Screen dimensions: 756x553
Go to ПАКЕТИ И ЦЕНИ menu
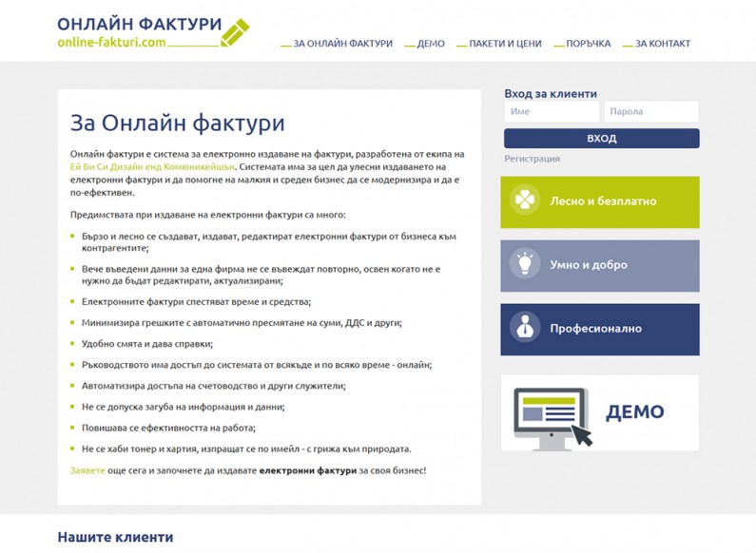tap(505, 44)
